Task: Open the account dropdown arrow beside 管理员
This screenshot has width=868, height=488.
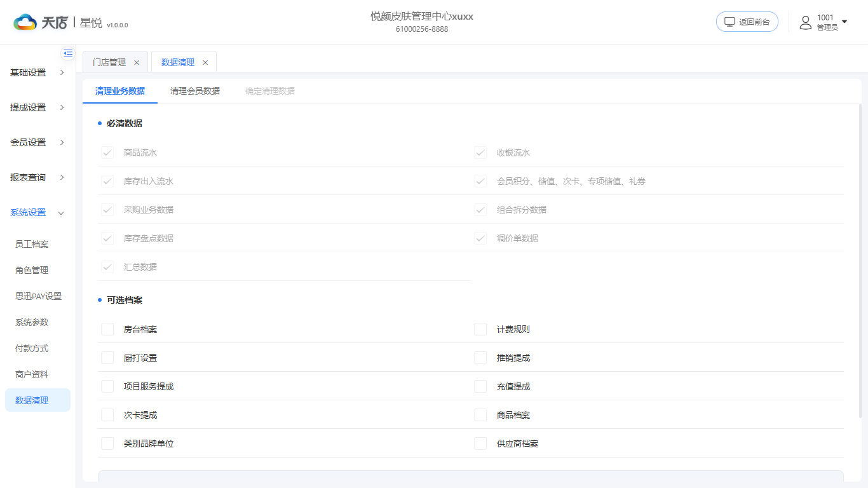Action: (x=844, y=22)
